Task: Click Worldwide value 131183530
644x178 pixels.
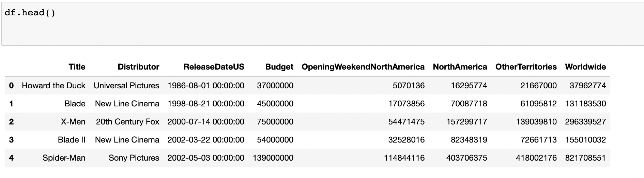Action: (586, 104)
